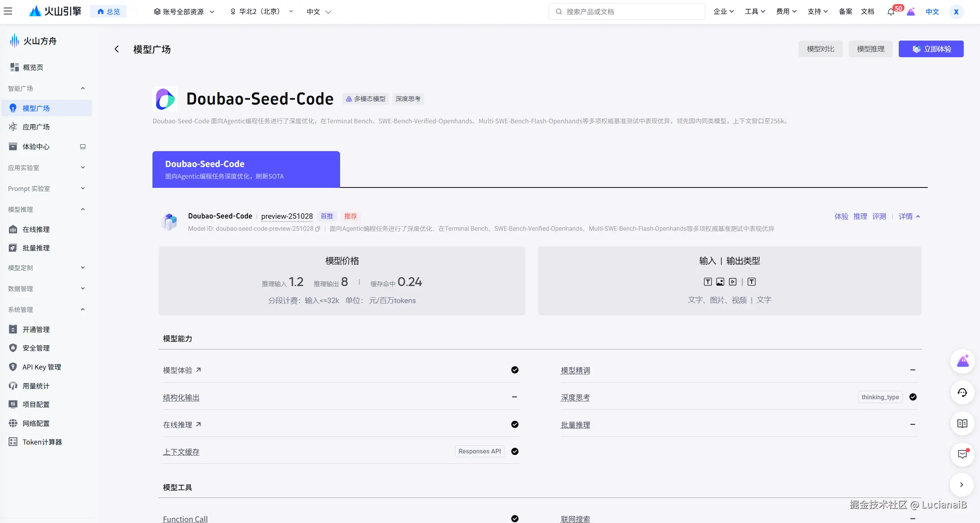Select the Doubao-Seed-Code blue tab
Viewport: 980px width, 523px height.
pyautogui.click(x=246, y=169)
